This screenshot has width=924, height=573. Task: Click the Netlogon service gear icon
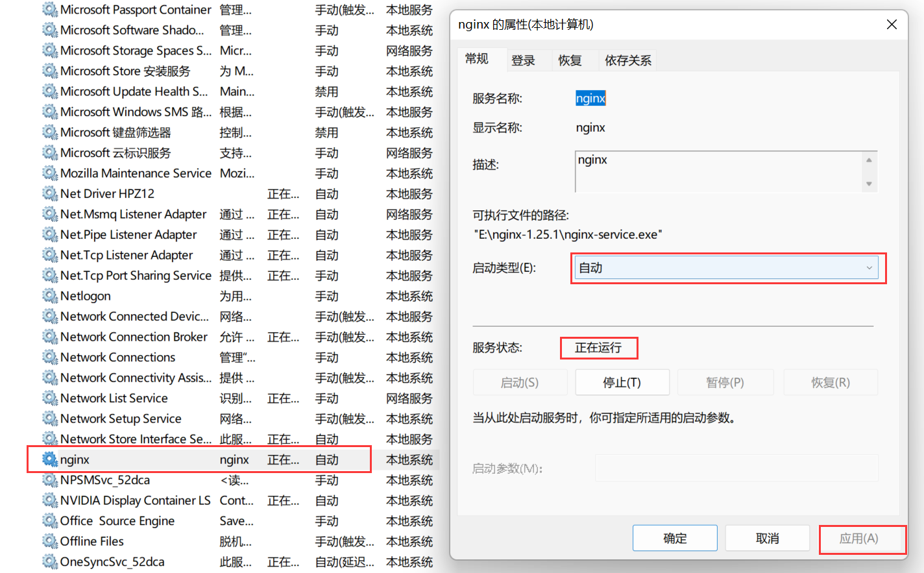(x=50, y=296)
